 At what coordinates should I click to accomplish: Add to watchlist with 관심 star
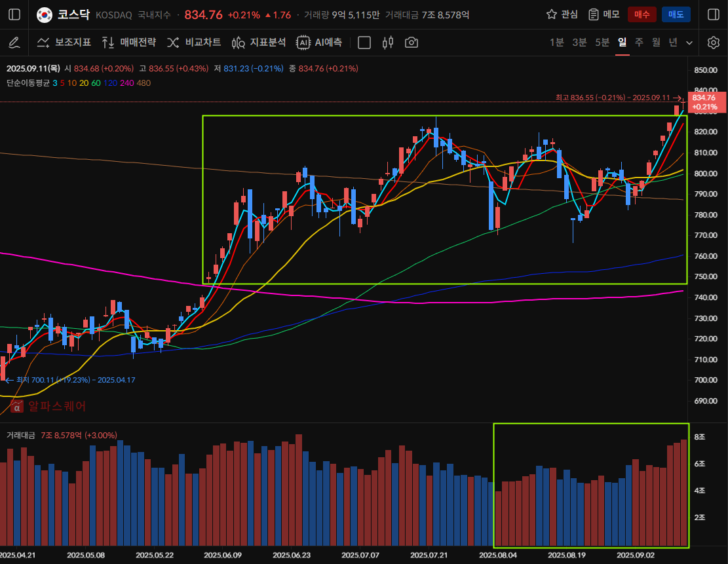[562, 15]
